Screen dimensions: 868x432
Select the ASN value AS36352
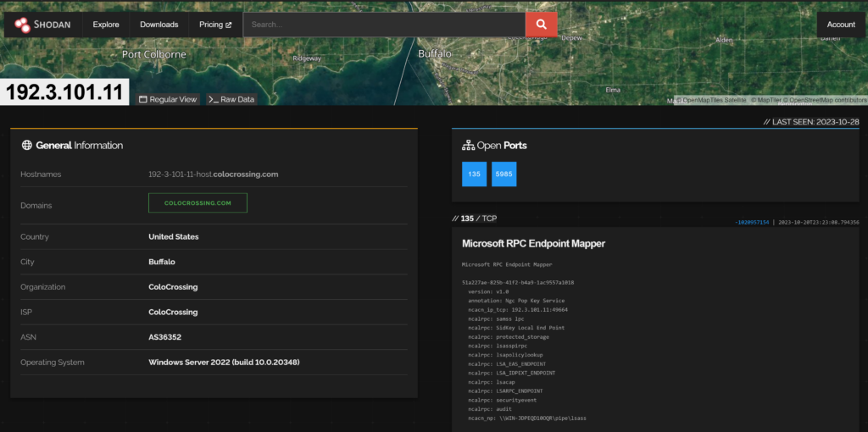tap(165, 337)
